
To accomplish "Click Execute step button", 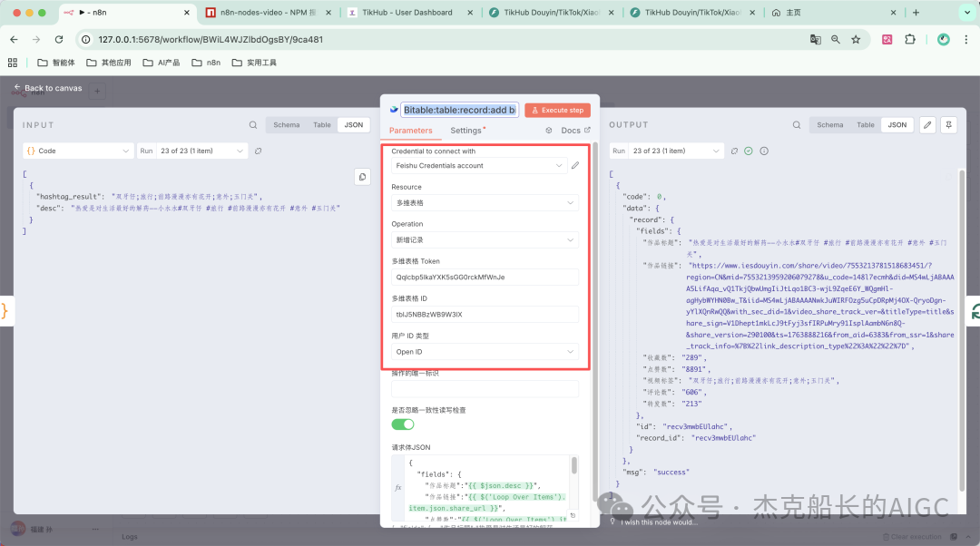I will coord(557,110).
